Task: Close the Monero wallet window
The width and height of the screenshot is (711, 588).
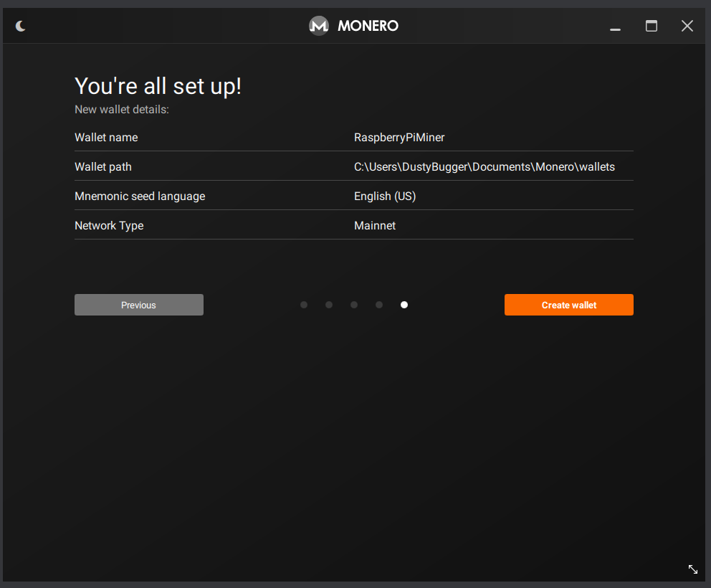Action: (x=687, y=26)
